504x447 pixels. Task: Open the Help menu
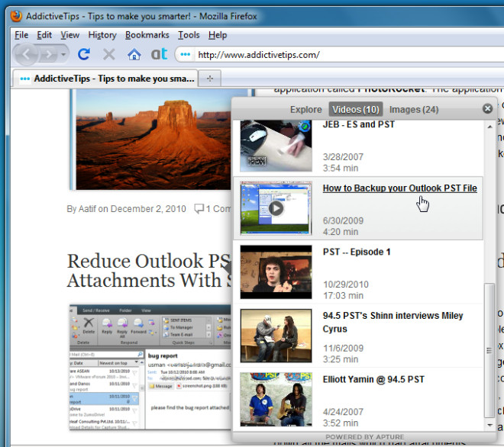218,35
